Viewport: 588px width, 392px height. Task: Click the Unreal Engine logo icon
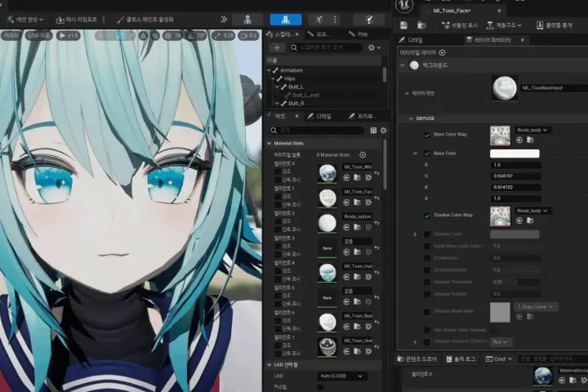point(404,5)
